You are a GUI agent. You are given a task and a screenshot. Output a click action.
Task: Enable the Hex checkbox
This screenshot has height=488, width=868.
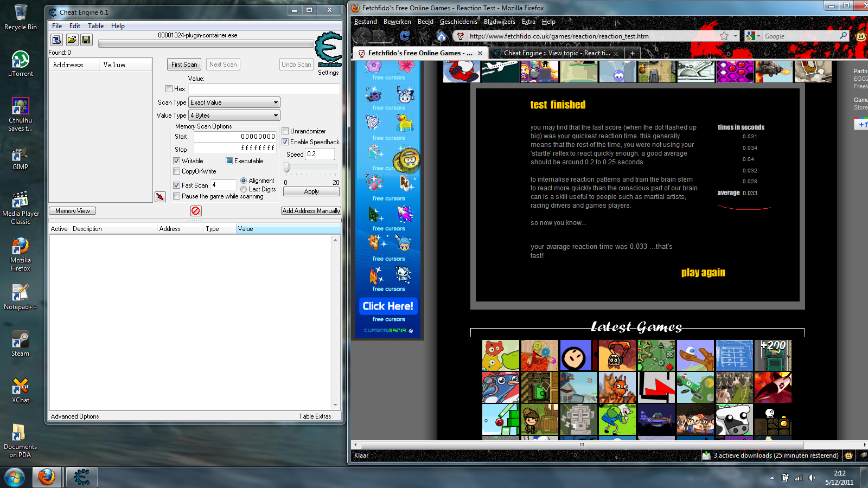[169, 89]
